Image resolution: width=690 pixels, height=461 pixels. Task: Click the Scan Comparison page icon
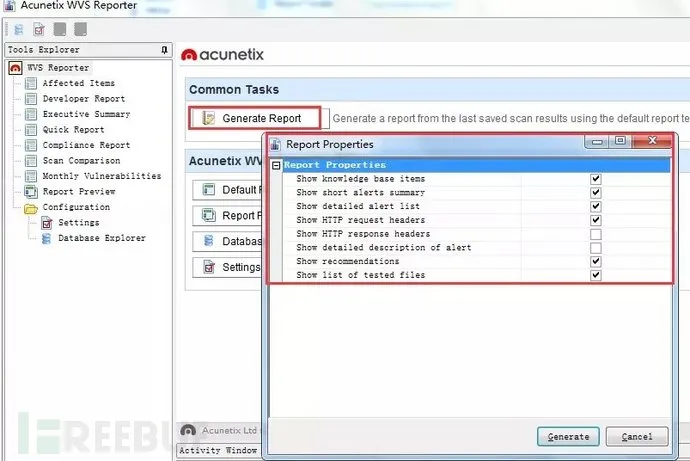click(31, 161)
